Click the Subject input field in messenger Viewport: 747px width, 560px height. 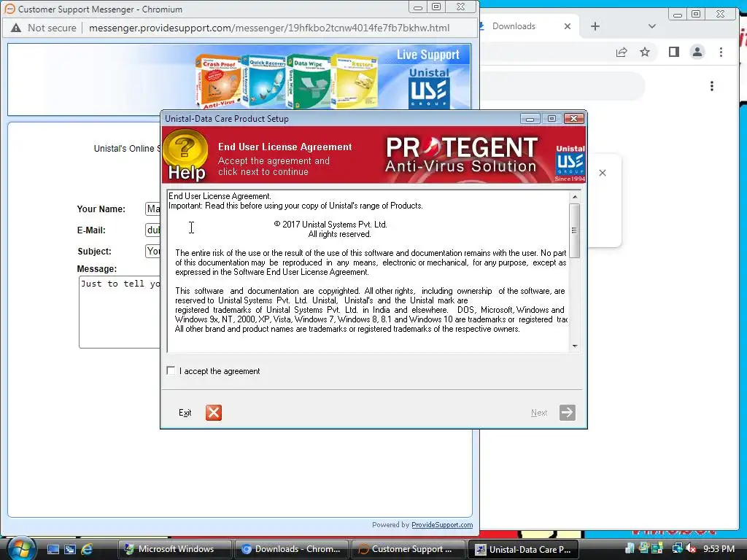click(153, 251)
